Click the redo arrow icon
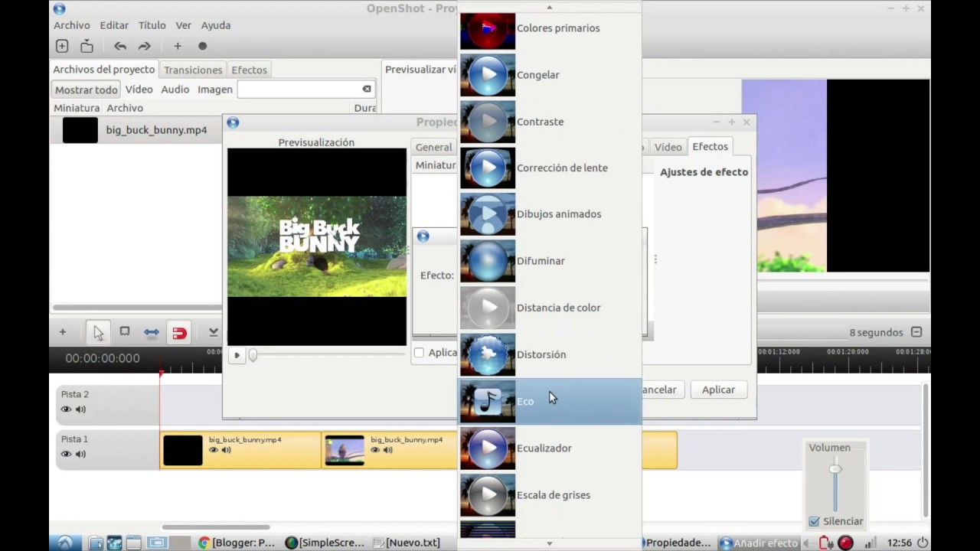980x551 pixels. (144, 46)
